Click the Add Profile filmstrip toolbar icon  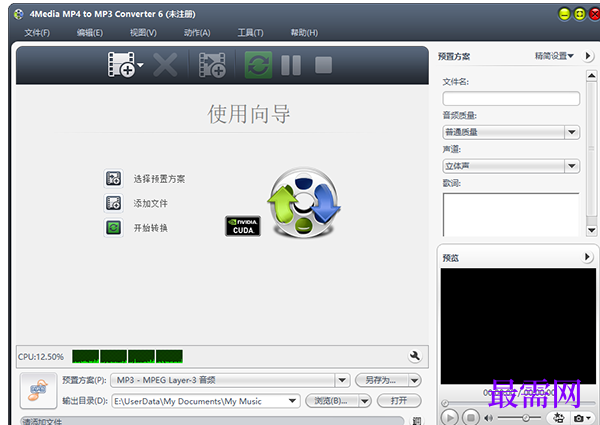[212, 65]
